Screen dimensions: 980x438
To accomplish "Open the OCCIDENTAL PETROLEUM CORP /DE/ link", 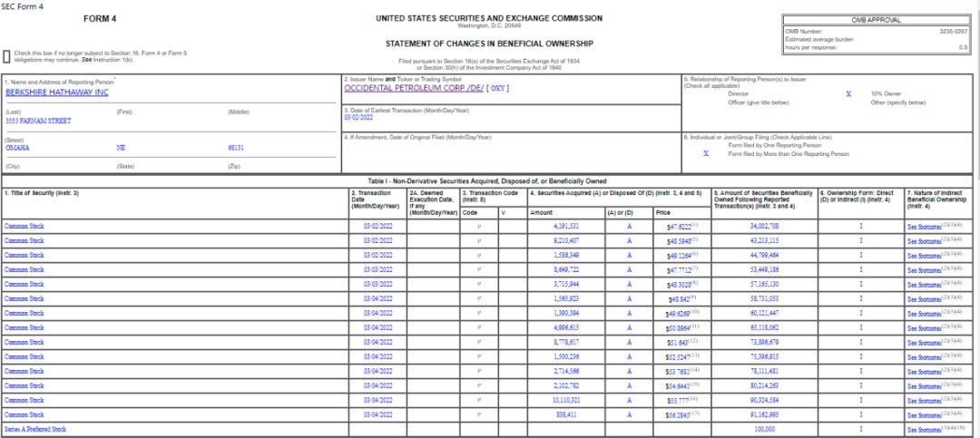I will point(414,88).
